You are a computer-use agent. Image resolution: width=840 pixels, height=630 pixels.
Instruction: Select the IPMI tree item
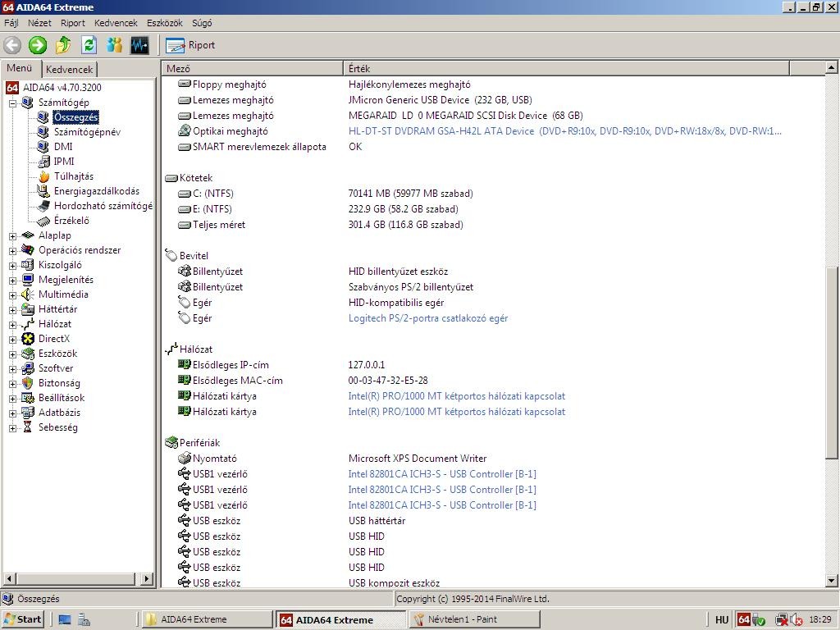[64, 162]
